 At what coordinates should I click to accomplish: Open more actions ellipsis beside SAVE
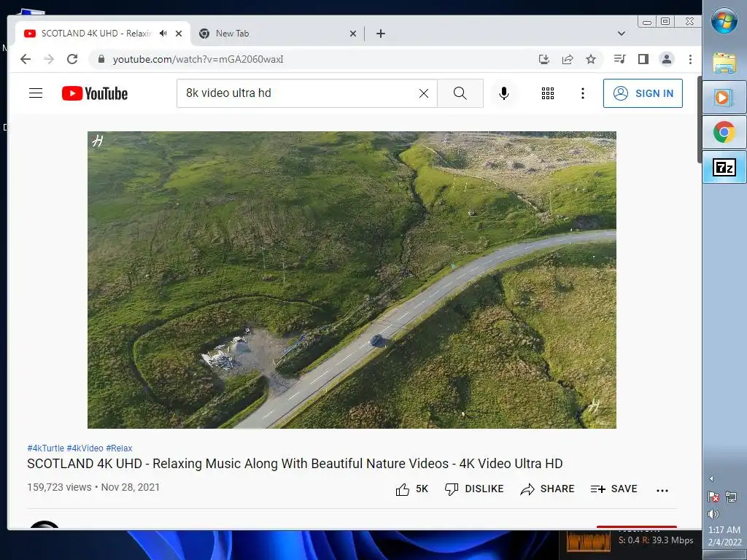pyautogui.click(x=662, y=490)
